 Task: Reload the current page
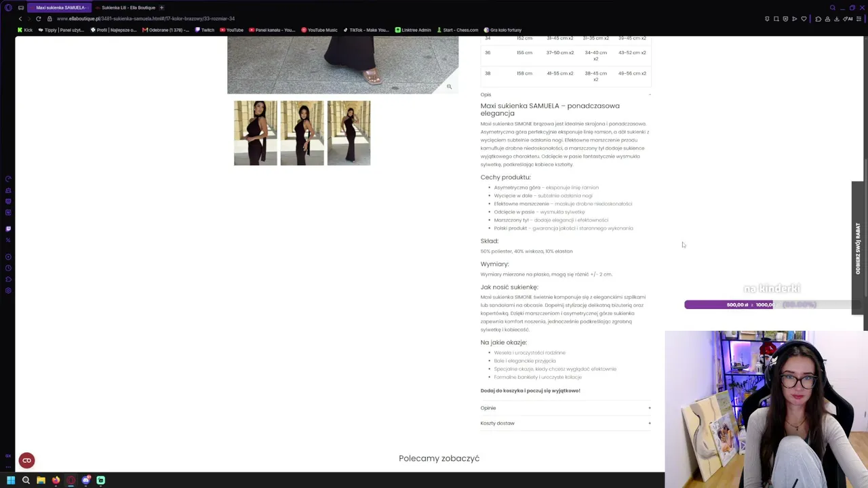(39, 19)
